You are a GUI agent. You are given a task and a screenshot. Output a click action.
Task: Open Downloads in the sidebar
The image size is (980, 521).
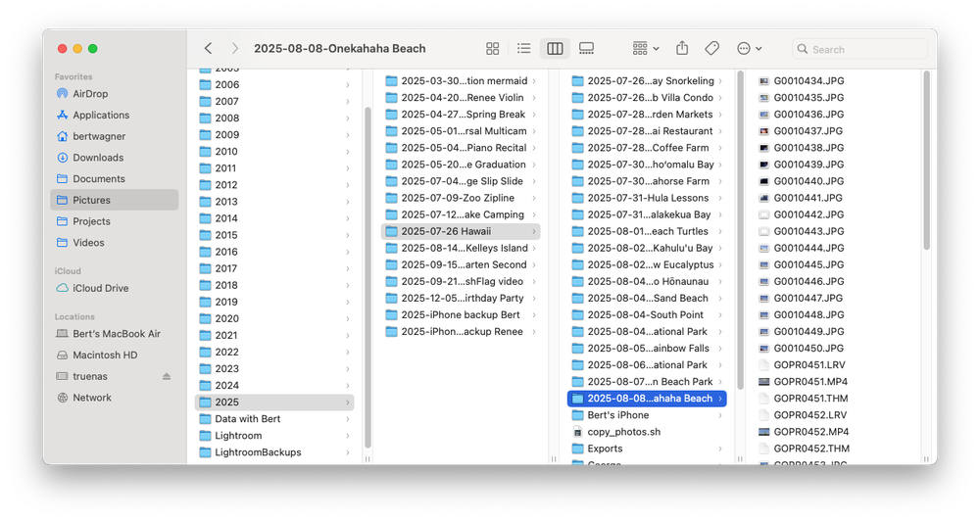[115, 158]
